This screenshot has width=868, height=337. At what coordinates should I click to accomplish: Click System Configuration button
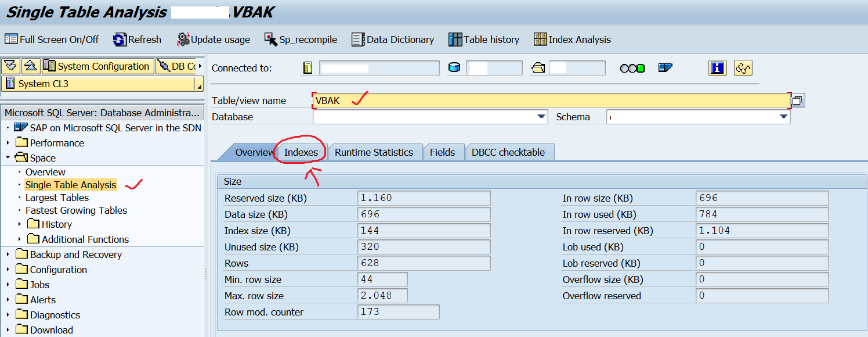coord(97,66)
